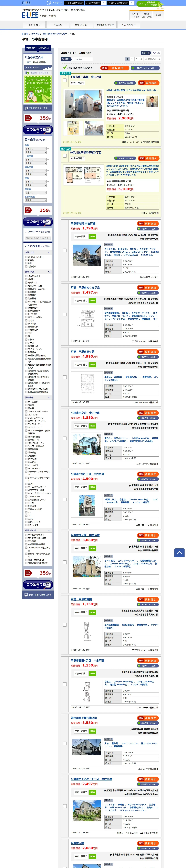Click the green checkmark bulk action icon

[64, 67]
